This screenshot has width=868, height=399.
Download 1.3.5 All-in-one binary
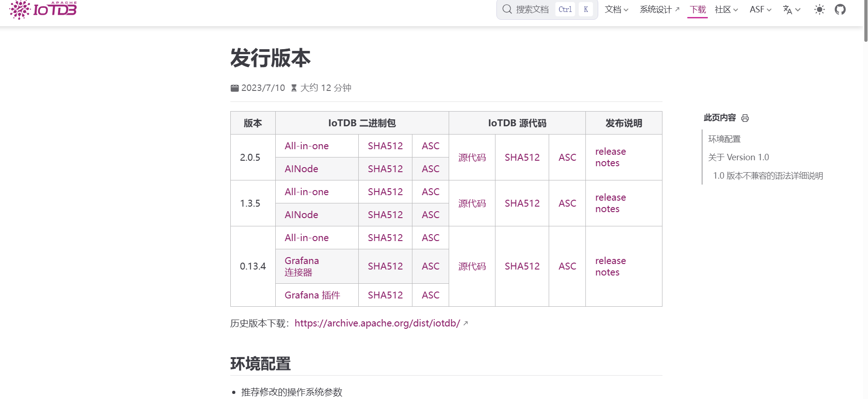click(306, 192)
